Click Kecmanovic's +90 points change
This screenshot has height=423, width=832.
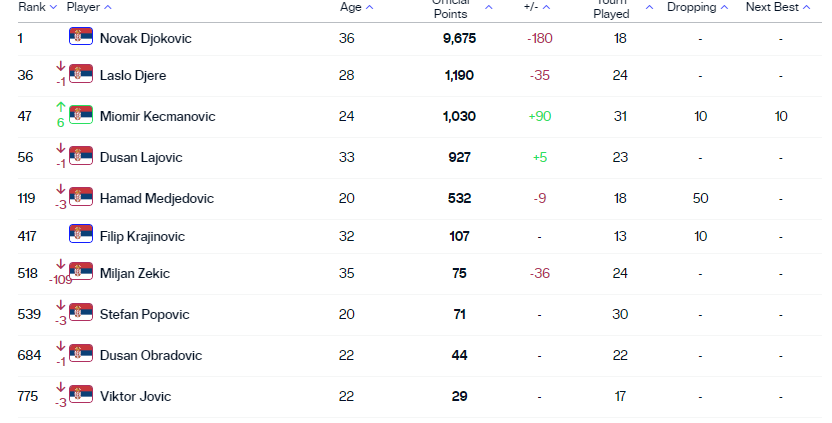click(x=540, y=116)
